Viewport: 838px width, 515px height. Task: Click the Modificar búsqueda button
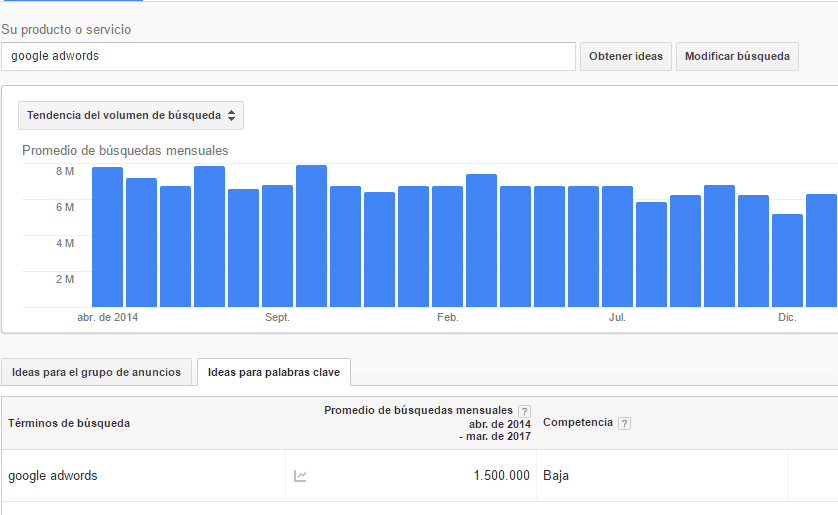coord(737,57)
